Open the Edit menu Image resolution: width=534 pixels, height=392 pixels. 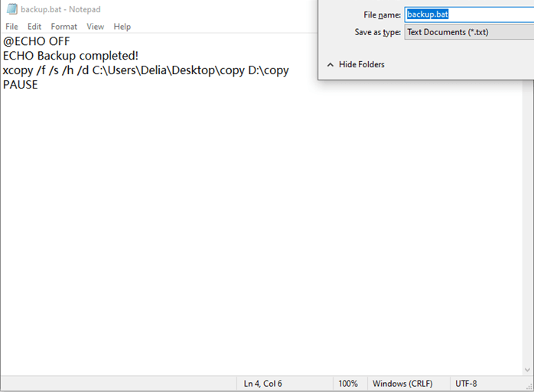(x=34, y=27)
